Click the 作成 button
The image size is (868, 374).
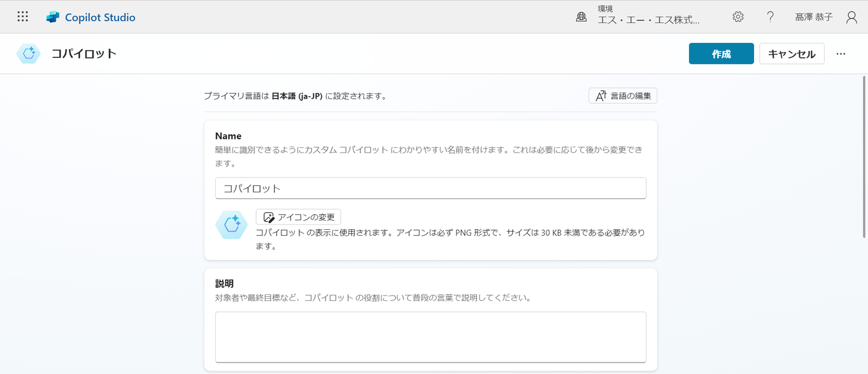pos(721,54)
